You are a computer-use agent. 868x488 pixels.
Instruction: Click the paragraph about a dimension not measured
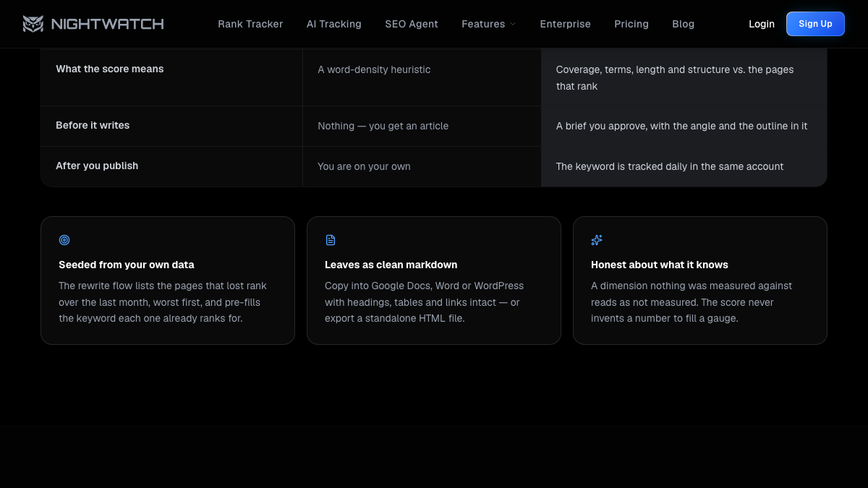tap(692, 302)
